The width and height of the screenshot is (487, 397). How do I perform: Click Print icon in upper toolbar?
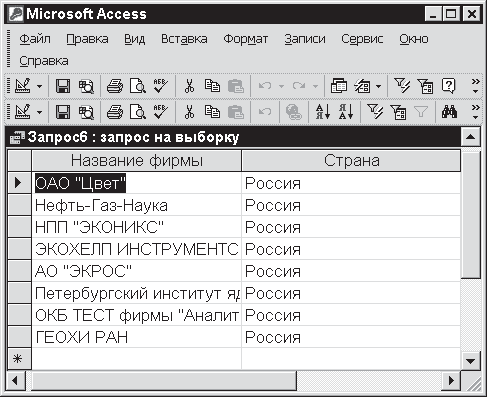point(115,86)
